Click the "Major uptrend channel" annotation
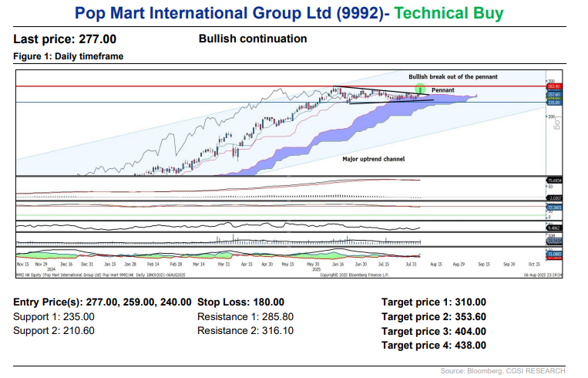588x378 pixels. click(x=374, y=159)
